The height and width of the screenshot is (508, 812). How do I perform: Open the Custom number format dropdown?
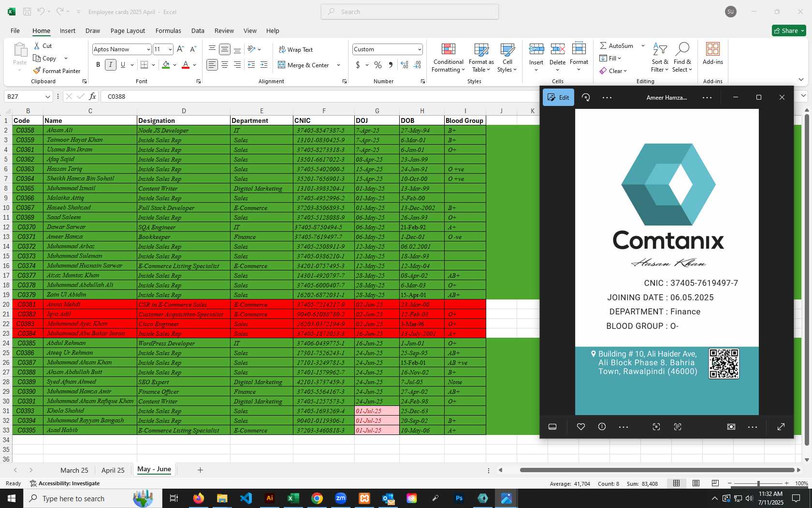pos(419,49)
